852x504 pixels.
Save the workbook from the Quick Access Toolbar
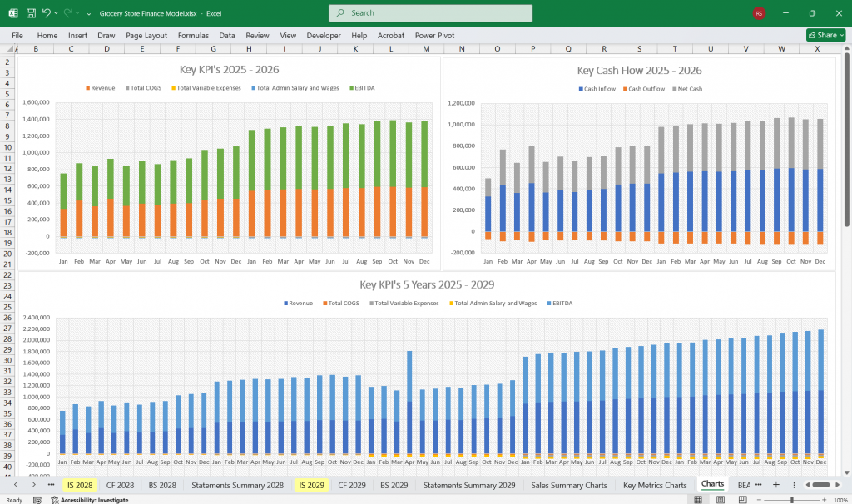31,12
